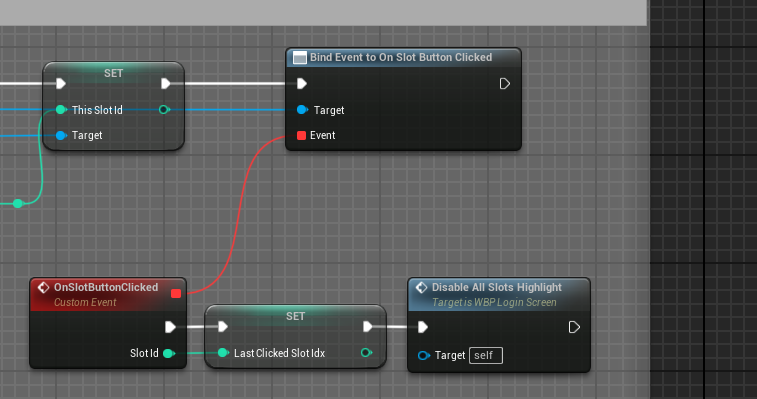This screenshot has width=757, height=399.
Task: Click Last Clicked Slot Idx output pin
Action: pos(366,353)
